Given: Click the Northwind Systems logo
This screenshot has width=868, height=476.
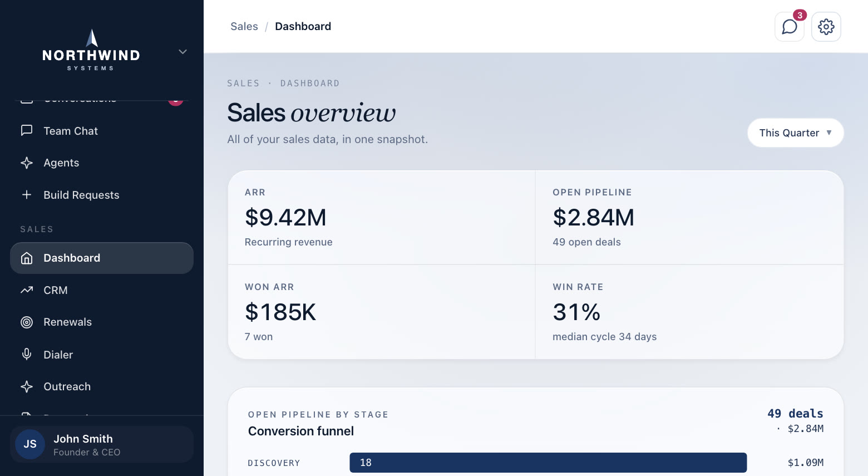Looking at the screenshot, I should pos(91,50).
